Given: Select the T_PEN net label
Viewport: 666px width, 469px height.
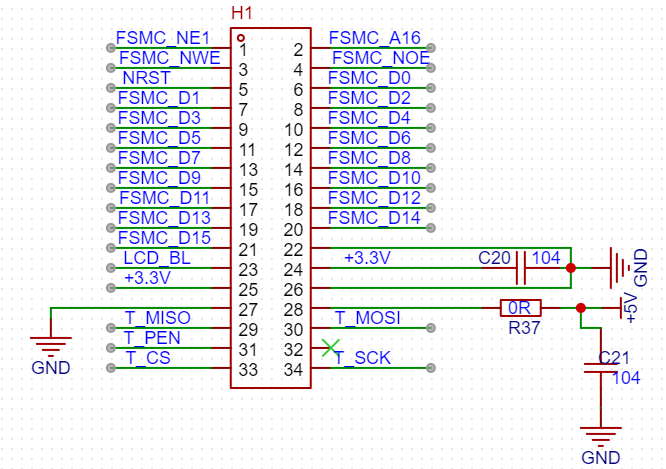Looking at the screenshot, I should click(152, 337).
